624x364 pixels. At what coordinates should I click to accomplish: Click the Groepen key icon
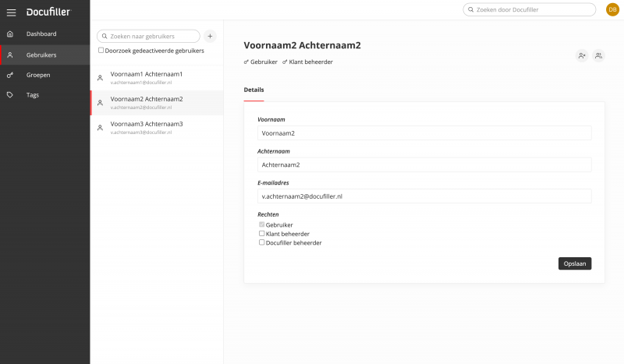[10, 75]
